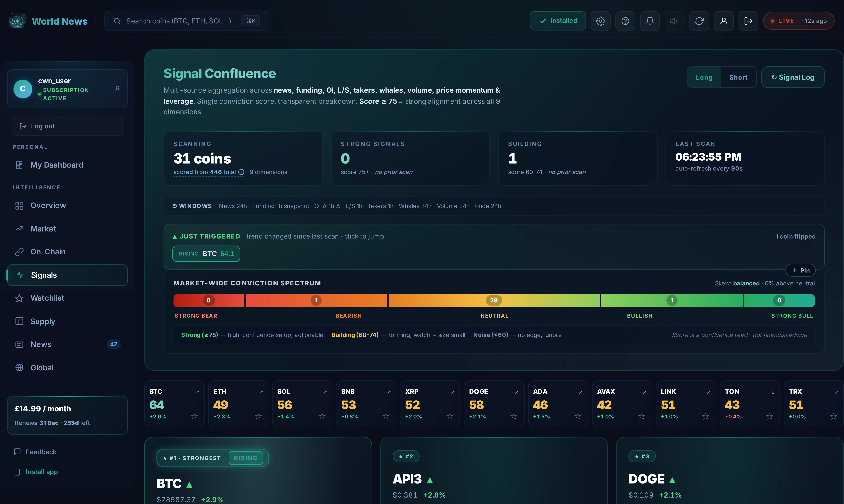The height and width of the screenshot is (504, 844).
Task: Click the Strong Bear spectrum segment
Action: coord(209,300)
